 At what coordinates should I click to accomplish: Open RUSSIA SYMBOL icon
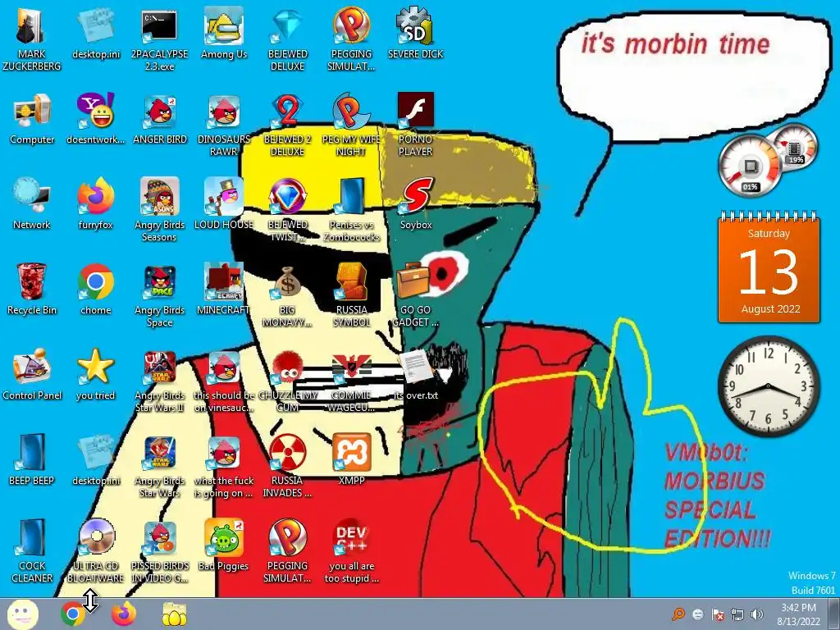coord(351,282)
